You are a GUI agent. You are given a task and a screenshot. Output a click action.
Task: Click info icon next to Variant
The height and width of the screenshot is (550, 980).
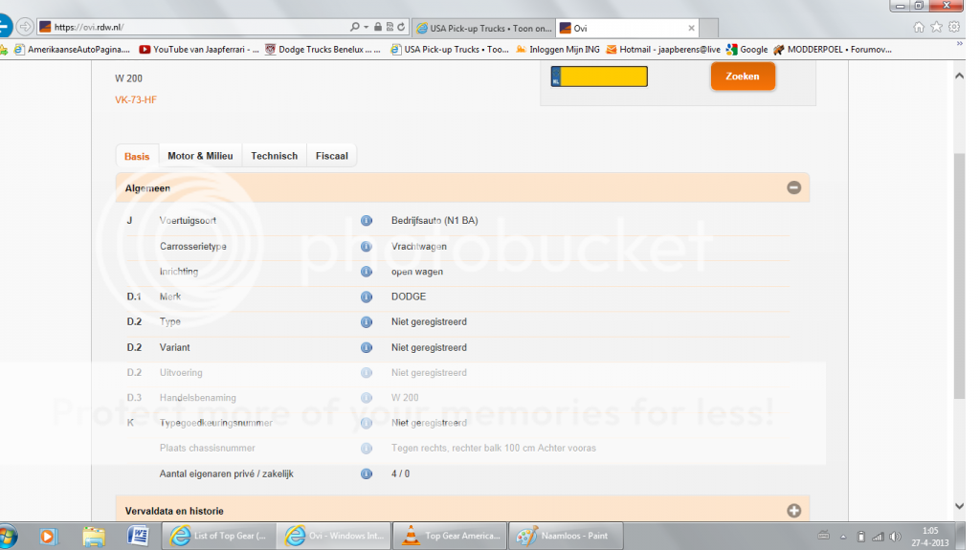367,347
